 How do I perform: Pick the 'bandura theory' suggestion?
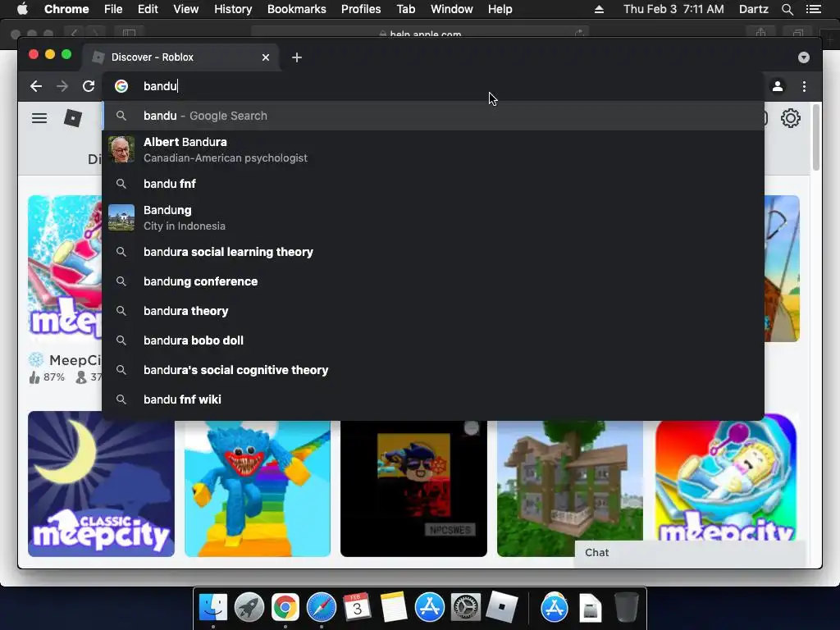pos(433,311)
